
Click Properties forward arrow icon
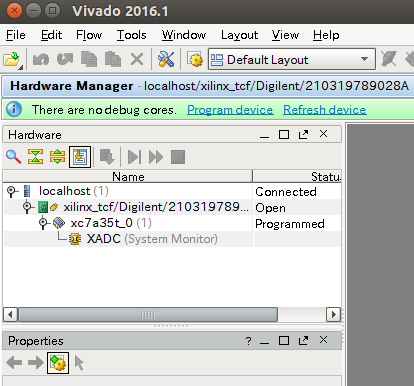(x=36, y=363)
